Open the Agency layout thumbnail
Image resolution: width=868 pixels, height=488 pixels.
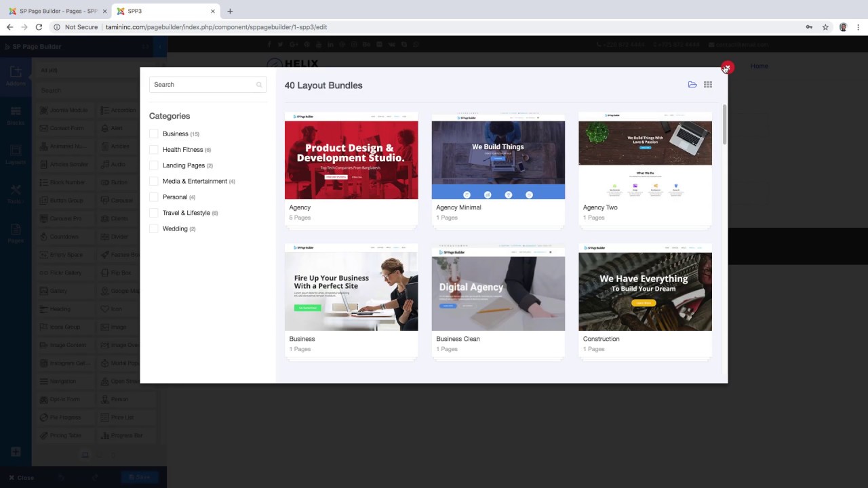pos(351,156)
